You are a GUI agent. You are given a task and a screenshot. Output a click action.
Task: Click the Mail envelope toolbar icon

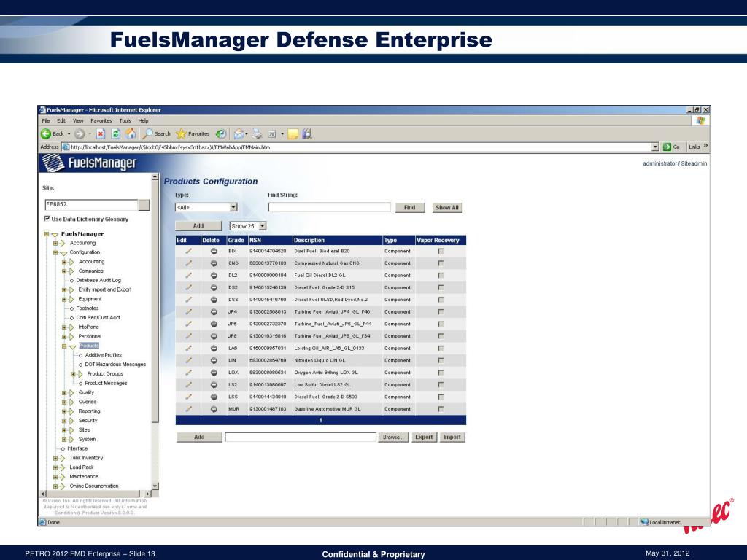pyautogui.click(x=239, y=134)
